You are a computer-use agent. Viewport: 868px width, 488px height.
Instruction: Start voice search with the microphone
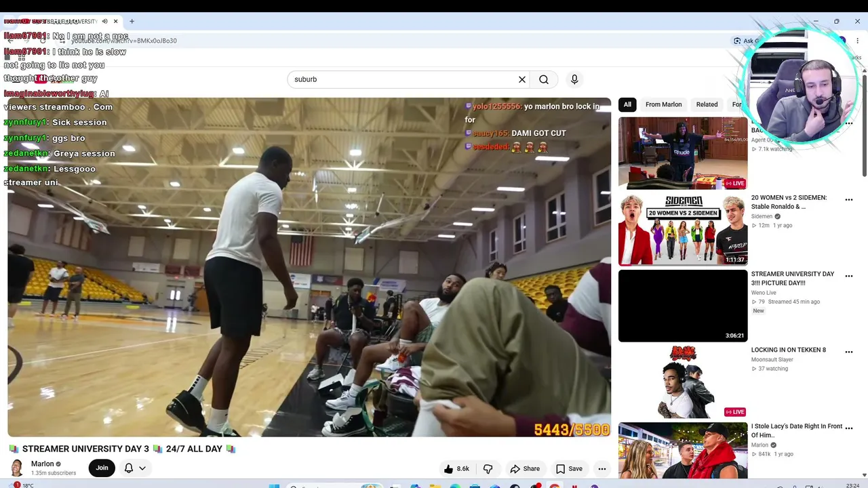click(x=574, y=79)
